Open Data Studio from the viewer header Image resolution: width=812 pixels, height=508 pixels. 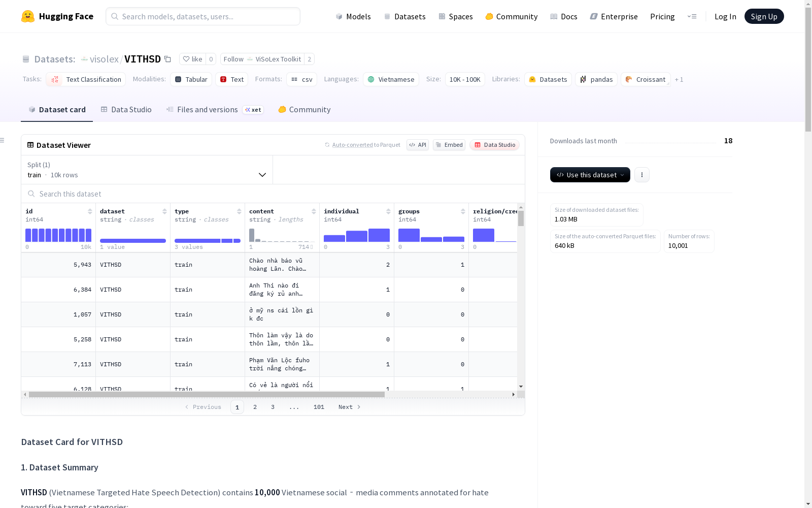[x=494, y=145]
